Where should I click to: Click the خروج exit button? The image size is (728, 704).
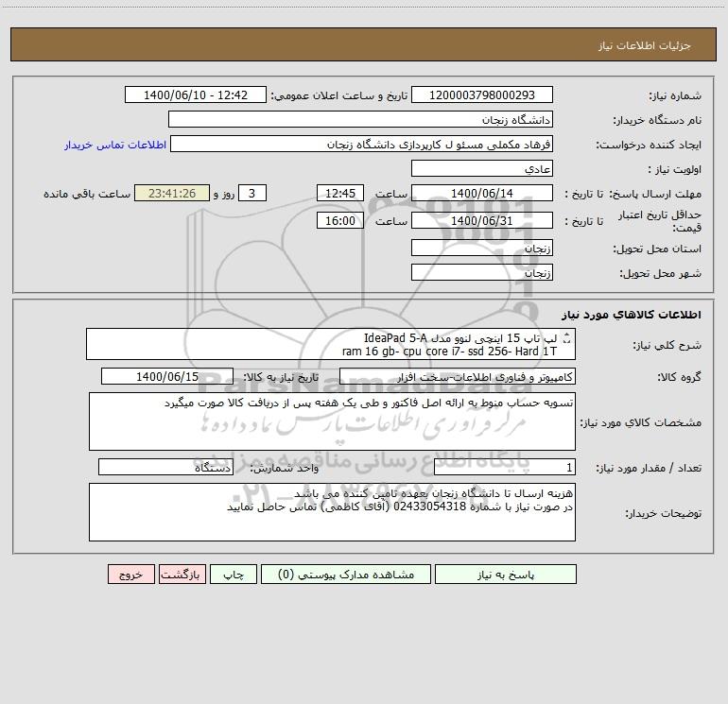tap(130, 575)
